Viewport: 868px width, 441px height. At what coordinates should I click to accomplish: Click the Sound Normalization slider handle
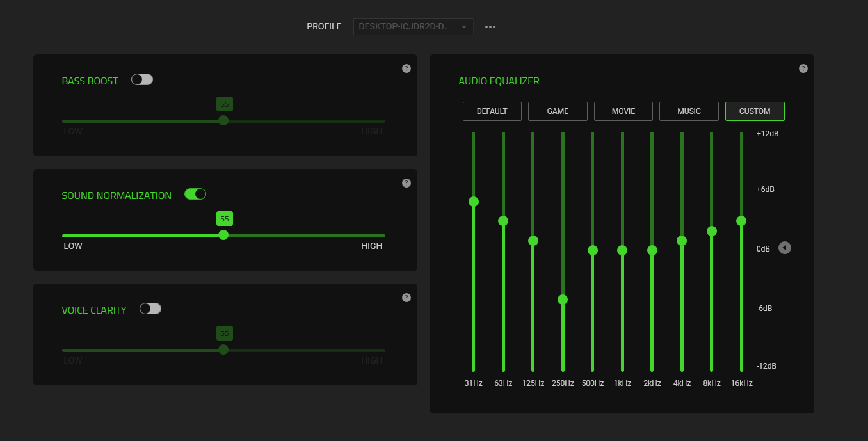click(223, 235)
